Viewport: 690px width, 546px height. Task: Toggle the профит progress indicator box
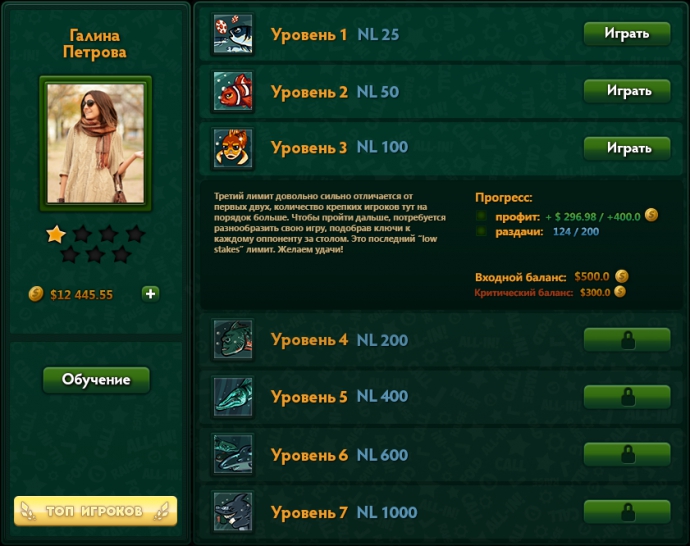(481, 216)
